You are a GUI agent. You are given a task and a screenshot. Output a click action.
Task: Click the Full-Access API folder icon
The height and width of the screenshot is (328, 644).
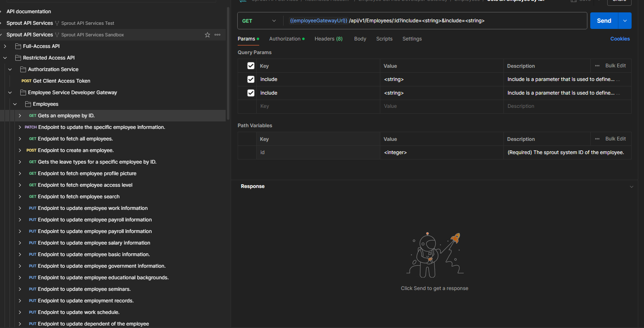[18, 46]
